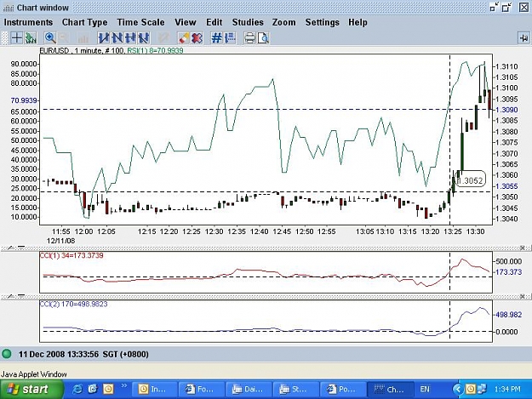The width and height of the screenshot is (532, 399).
Task: Close the CCI(2) study panel
Action: (523, 296)
